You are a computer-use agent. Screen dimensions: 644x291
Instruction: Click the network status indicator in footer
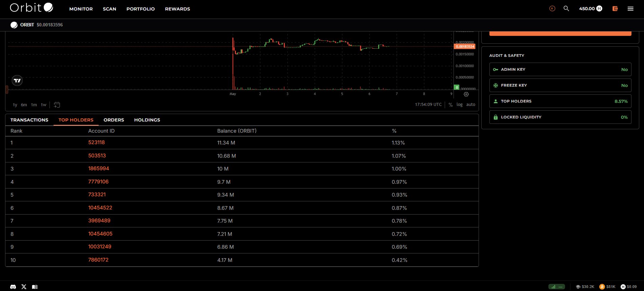(557, 287)
